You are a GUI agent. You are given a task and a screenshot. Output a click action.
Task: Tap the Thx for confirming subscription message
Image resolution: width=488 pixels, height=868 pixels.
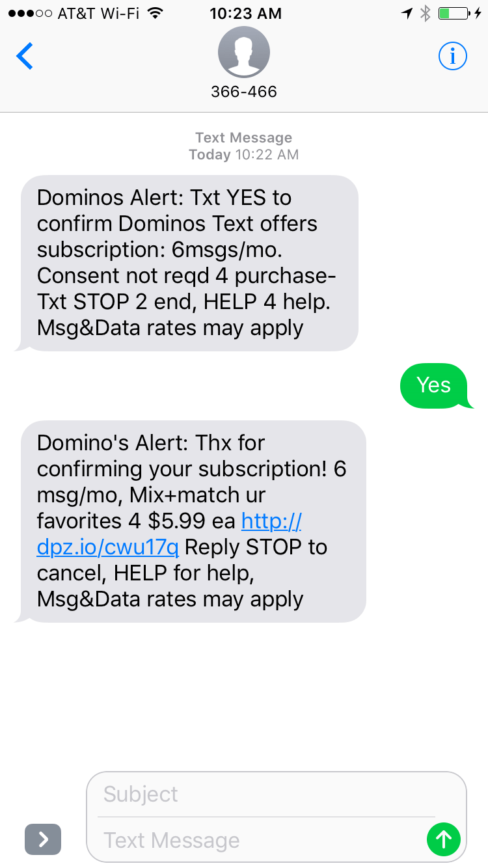coord(193,521)
